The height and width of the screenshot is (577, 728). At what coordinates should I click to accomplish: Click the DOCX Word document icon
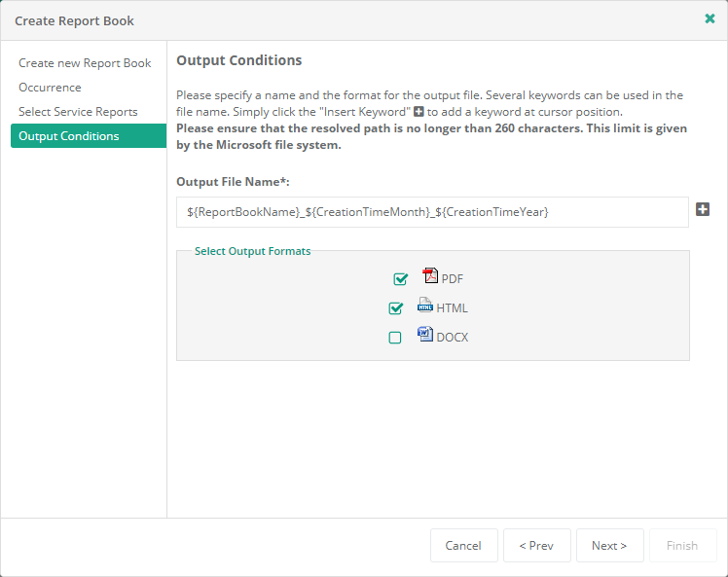[424, 334]
